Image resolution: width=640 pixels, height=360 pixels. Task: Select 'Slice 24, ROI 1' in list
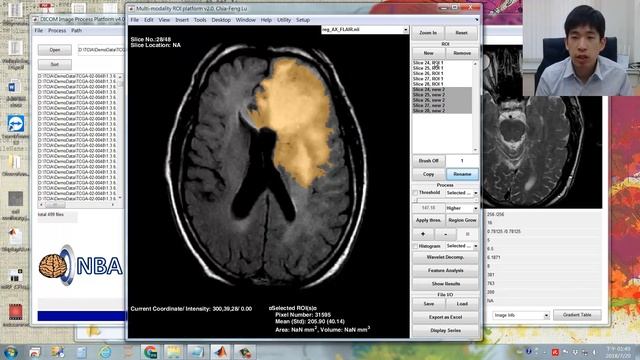click(442, 63)
